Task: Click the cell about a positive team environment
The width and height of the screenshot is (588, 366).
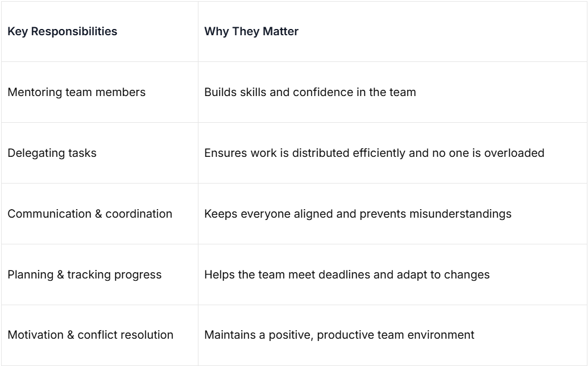Action: tap(339, 335)
